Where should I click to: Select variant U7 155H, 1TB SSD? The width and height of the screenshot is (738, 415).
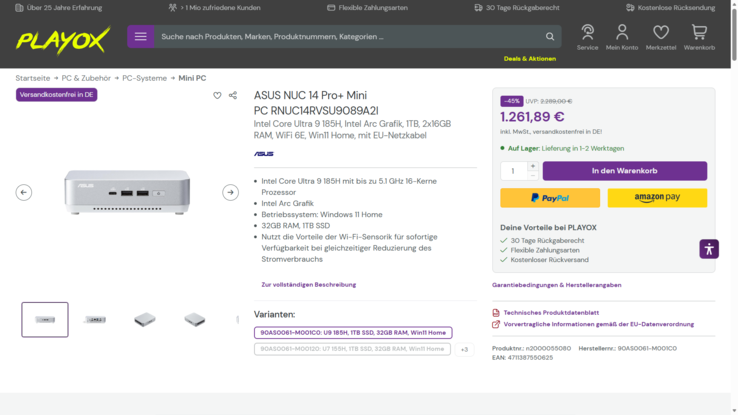point(352,349)
